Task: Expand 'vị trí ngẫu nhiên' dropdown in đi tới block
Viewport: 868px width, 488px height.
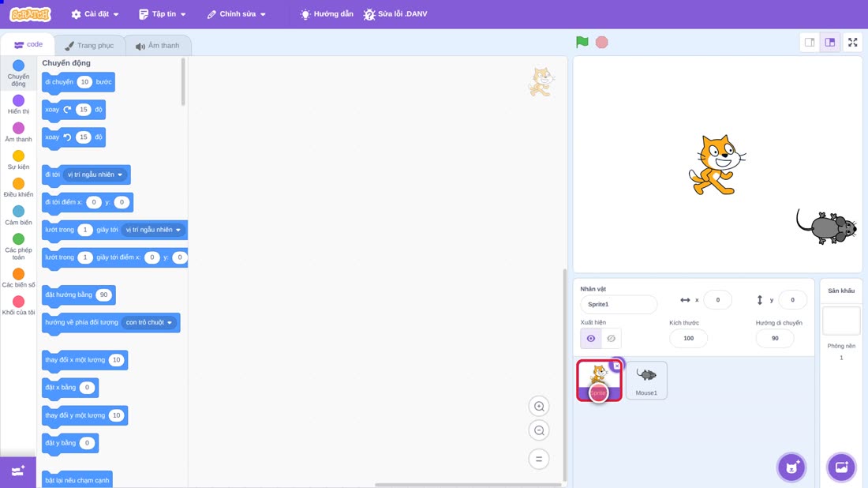Action: [95, 175]
